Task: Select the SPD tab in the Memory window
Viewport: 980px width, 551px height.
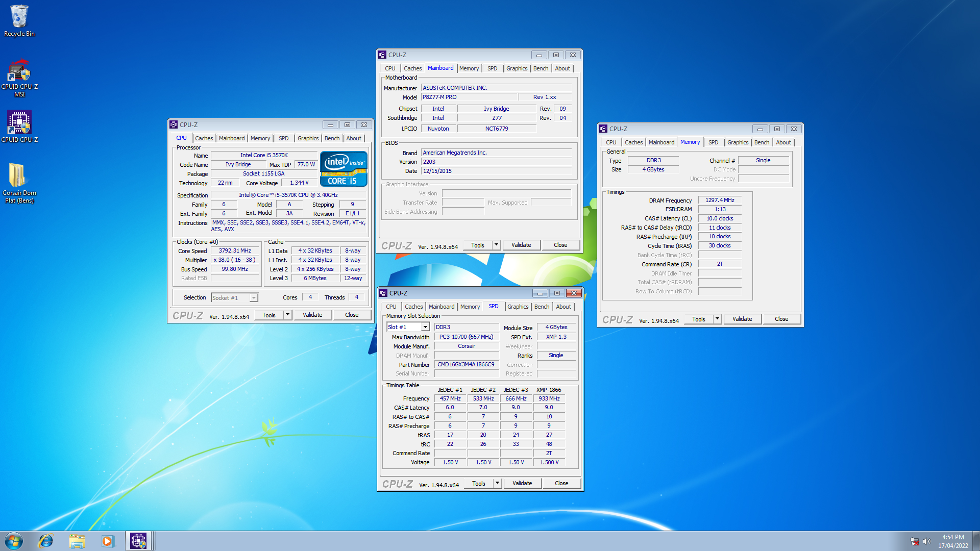Action: (x=713, y=142)
